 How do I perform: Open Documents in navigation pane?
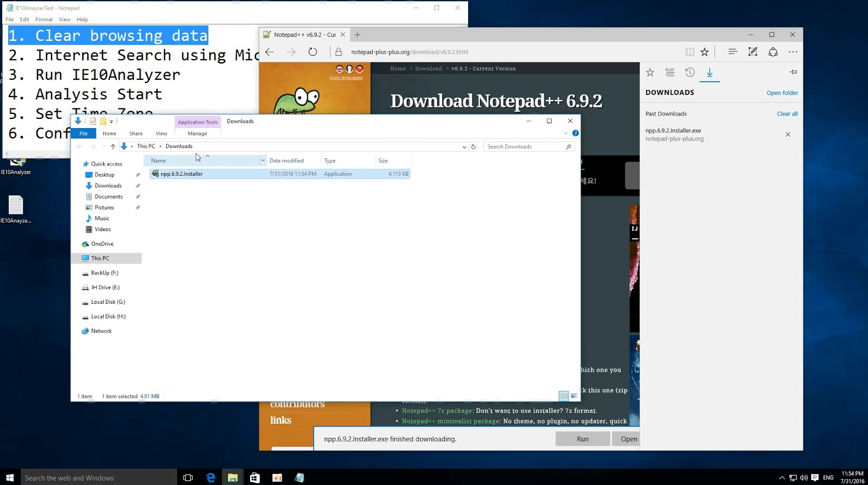coord(108,196)
